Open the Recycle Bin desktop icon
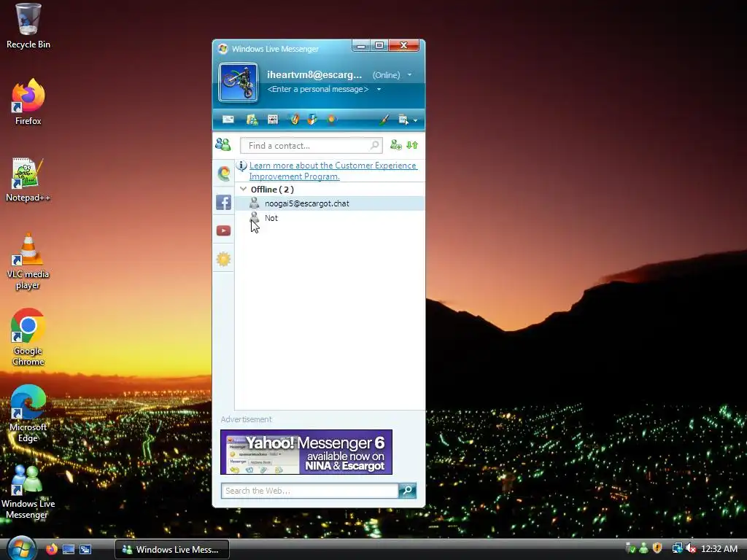This screenshot has width=747, height=560. 28,26
